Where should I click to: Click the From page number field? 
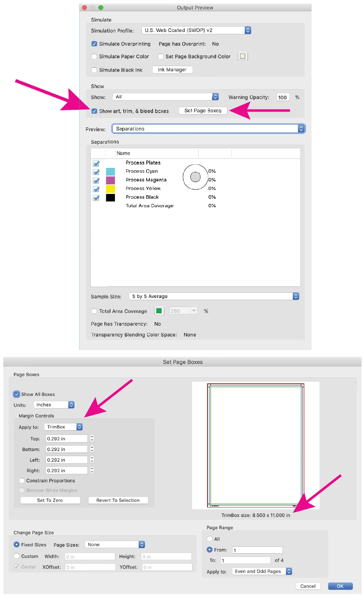point(257,550)
